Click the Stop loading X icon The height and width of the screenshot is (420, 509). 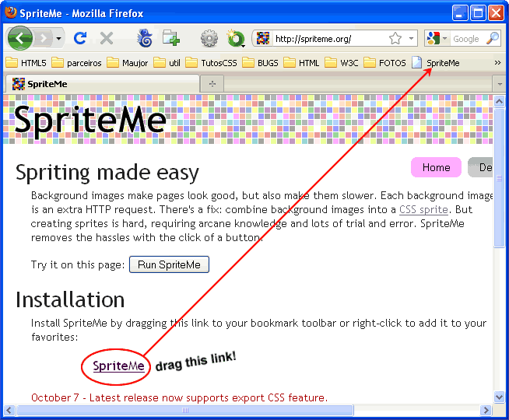[107, 38]
